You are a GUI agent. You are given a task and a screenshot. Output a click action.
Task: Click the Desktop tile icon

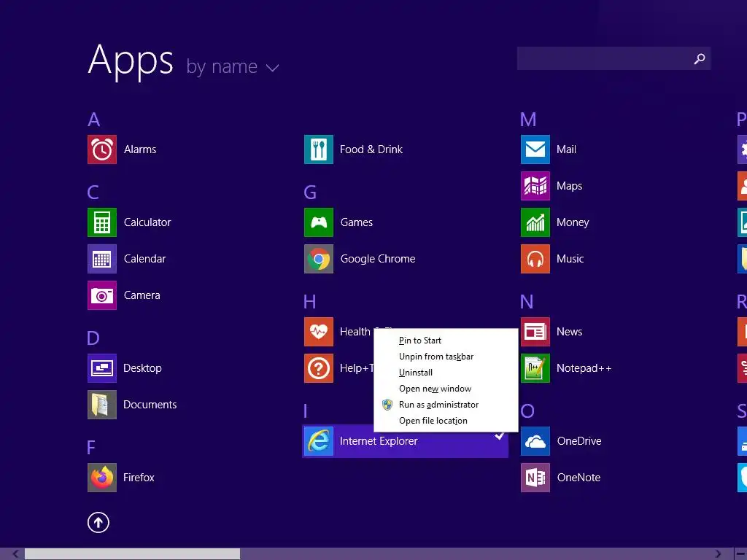(x=102, y=368)
